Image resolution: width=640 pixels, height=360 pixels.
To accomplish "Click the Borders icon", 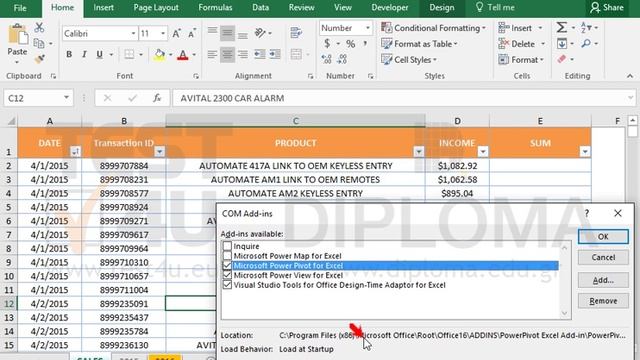I will click(x=129, y=54).
